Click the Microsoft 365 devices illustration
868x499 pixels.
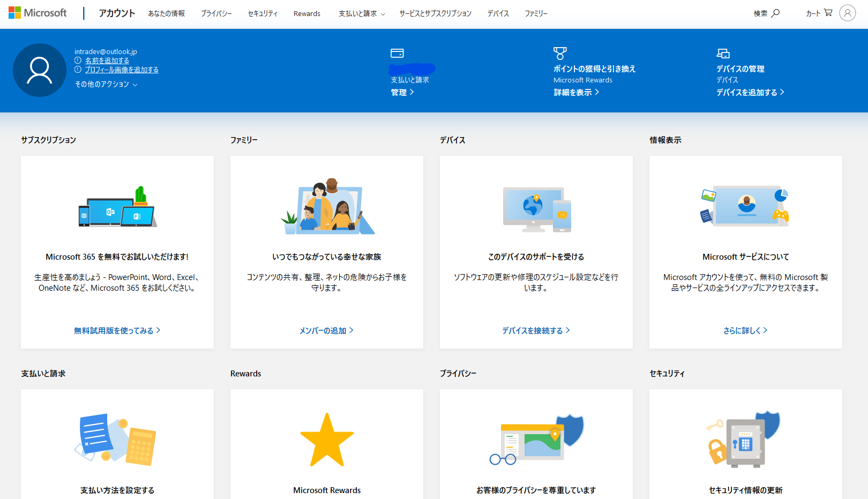click(117, 207)
